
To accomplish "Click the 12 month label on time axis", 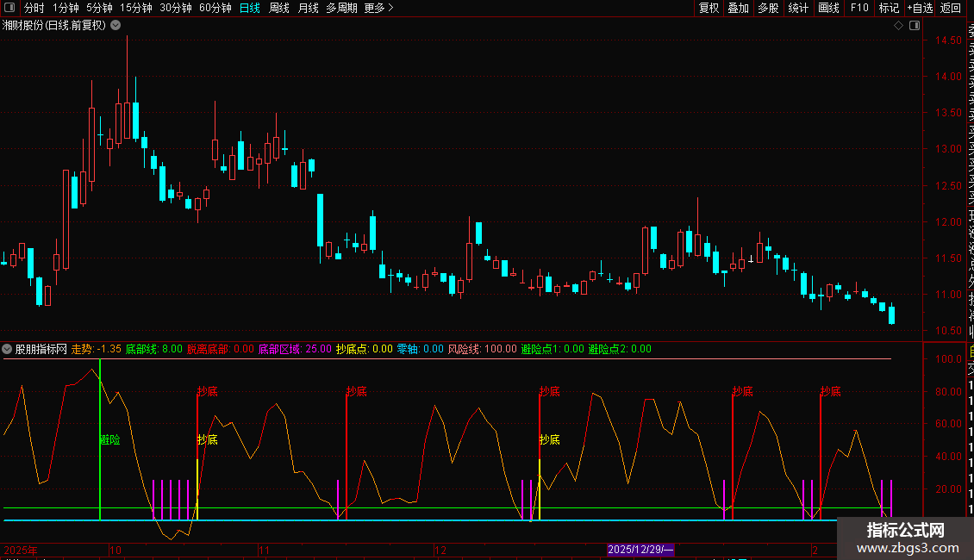I will click(x=440, y=550).
